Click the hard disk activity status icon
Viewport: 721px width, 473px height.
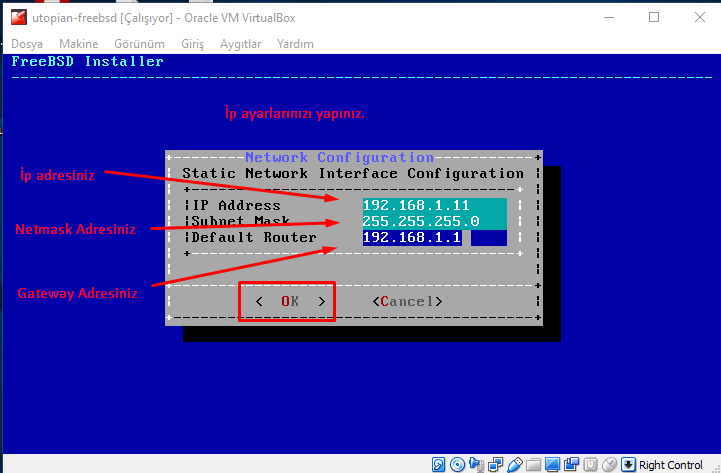pos(438,465)
